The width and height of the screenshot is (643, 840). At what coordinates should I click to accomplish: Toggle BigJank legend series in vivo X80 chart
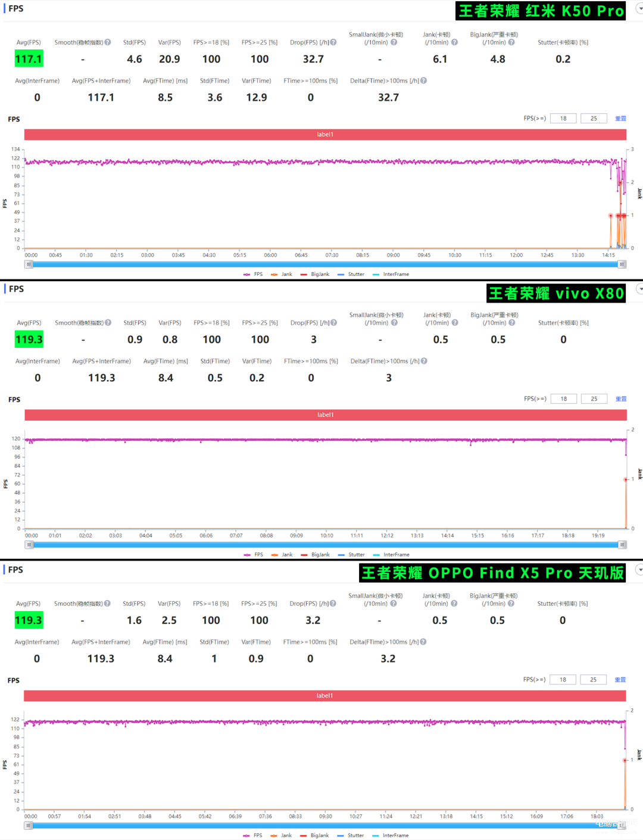tap(315, 555)
